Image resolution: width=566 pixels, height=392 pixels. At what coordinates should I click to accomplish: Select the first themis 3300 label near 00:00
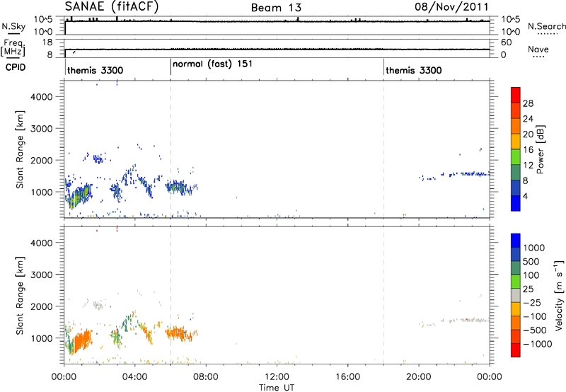(96, 70)
